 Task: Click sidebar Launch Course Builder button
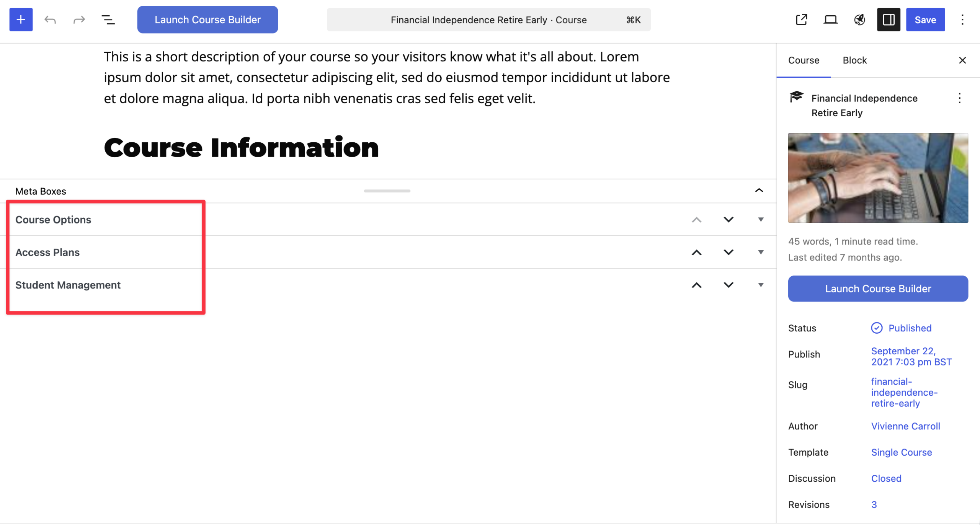tap(878, 289)
